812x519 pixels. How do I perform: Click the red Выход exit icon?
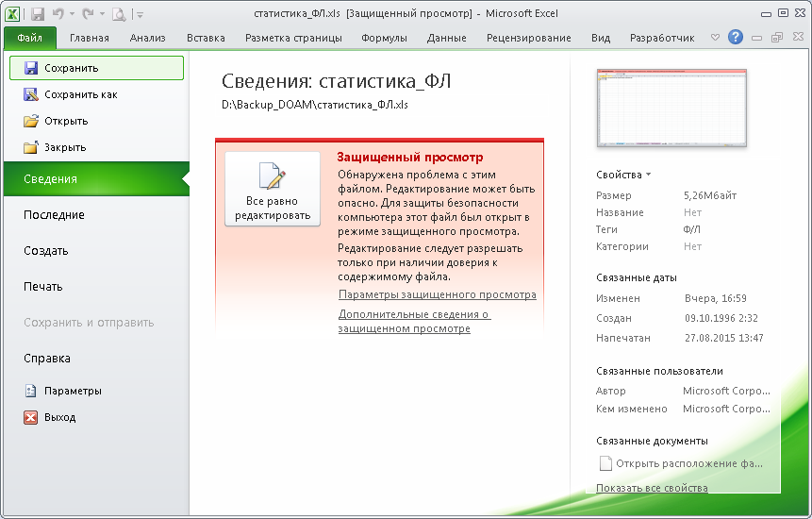tap(31, 417)
